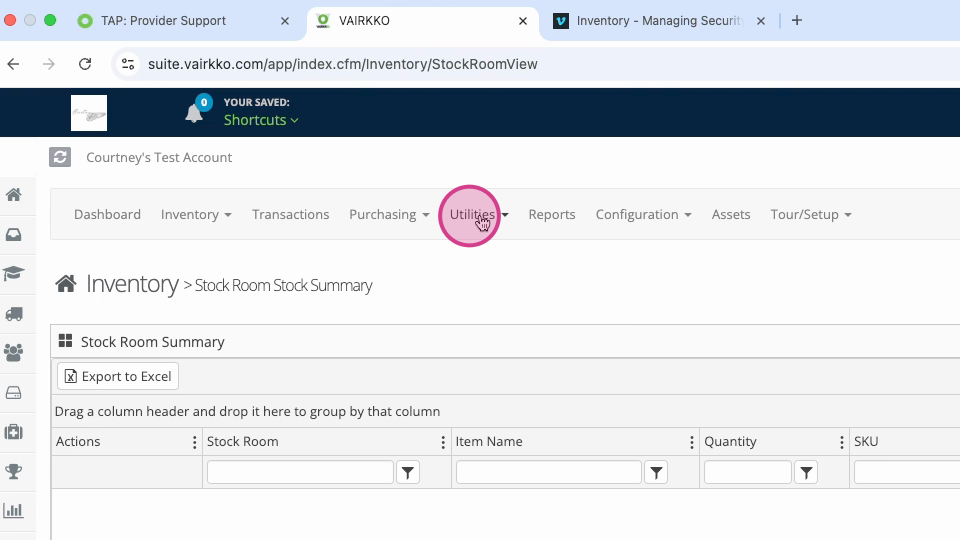
Task: Click the notification bell icon
Action: pos(194,113)
